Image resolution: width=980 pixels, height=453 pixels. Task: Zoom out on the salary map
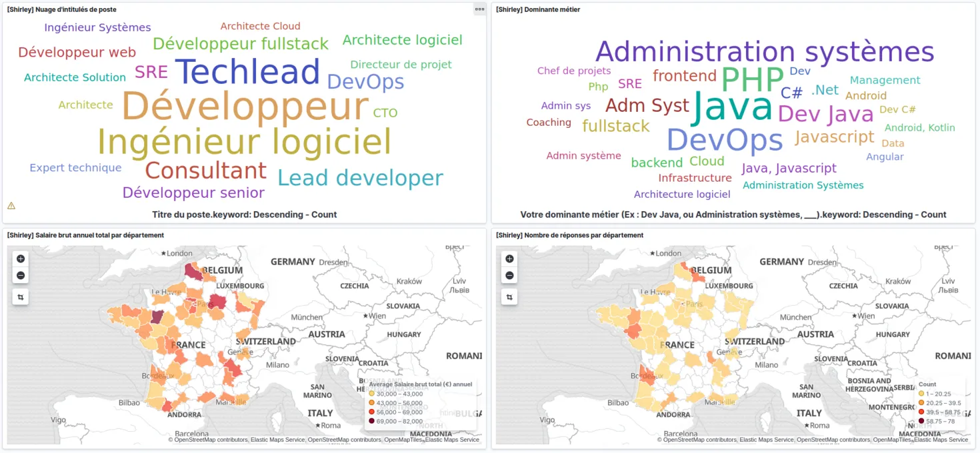click(20, 274)
